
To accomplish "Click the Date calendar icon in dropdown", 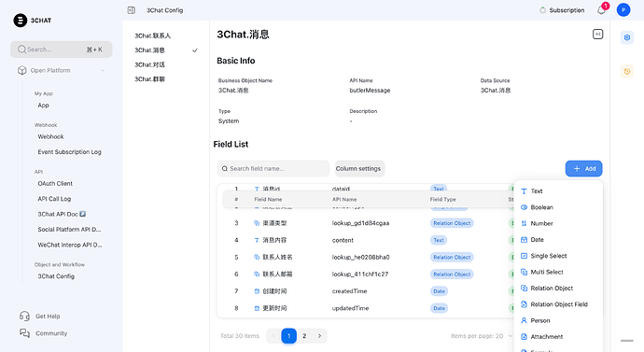I will pos(524,239).
